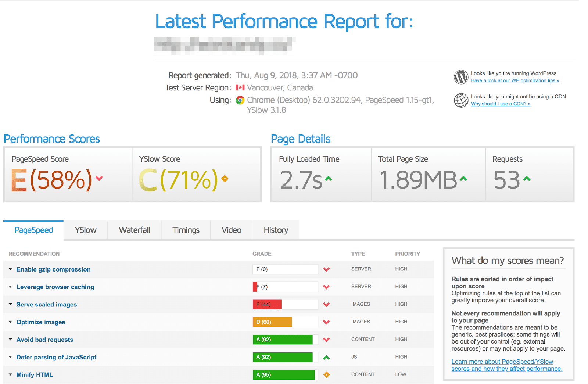
Task: Open the Waterfall tab
Action: 135,230
